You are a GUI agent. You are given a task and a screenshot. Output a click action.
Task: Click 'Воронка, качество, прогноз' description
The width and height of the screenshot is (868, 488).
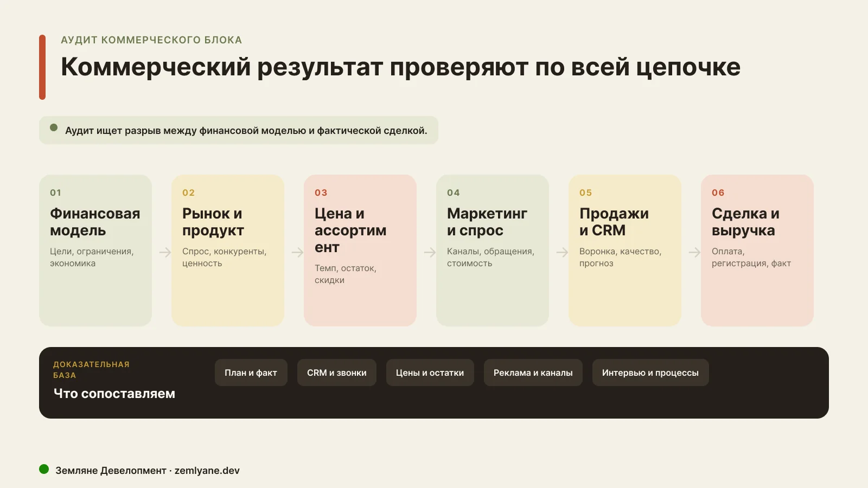(x=621, y=258)
